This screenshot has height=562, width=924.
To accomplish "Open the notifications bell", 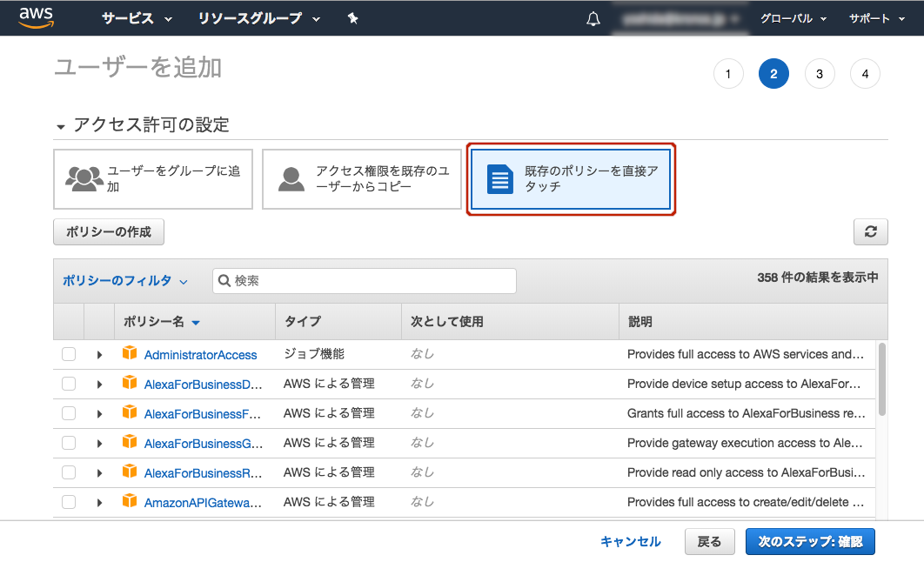I will tap(593, 19).
